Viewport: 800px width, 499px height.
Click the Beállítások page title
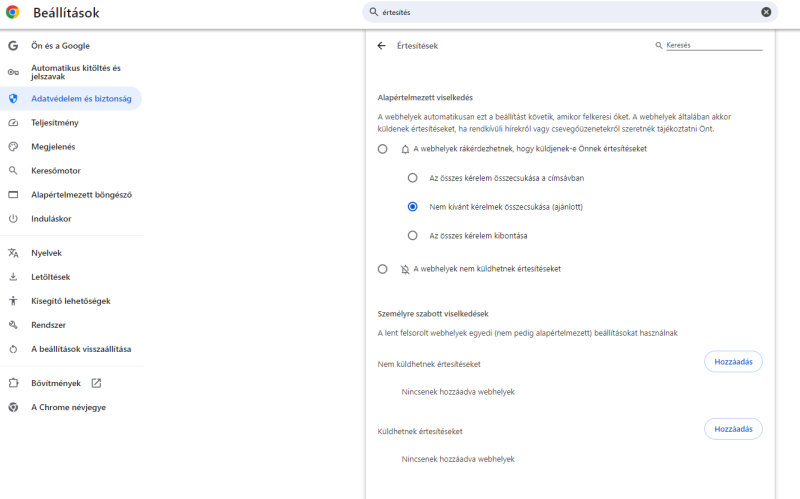click(x=66, y=13)
